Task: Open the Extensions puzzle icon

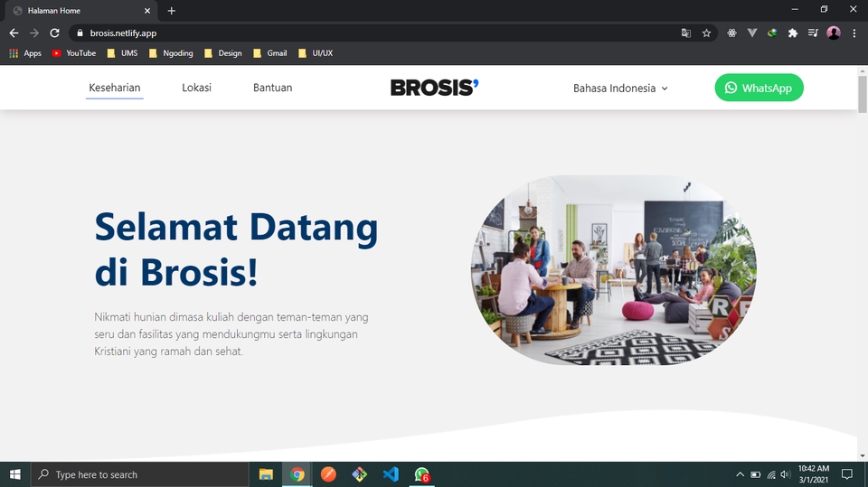Action: [x=793, y=33]
